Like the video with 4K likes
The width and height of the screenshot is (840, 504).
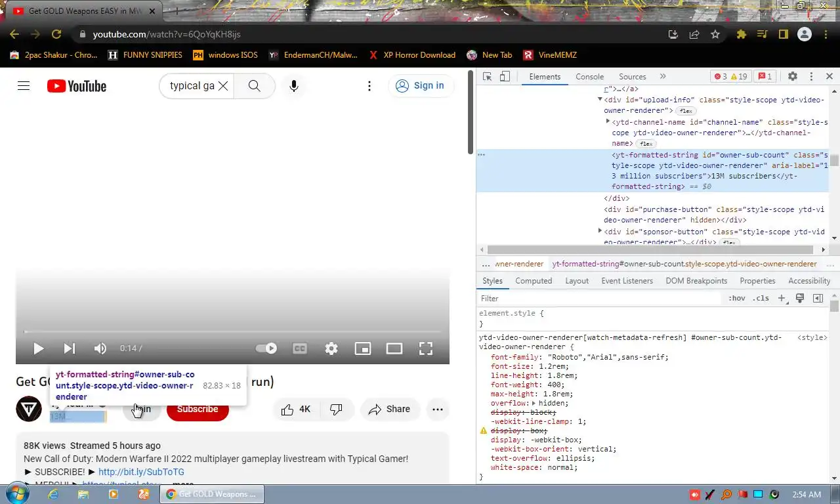296,409
